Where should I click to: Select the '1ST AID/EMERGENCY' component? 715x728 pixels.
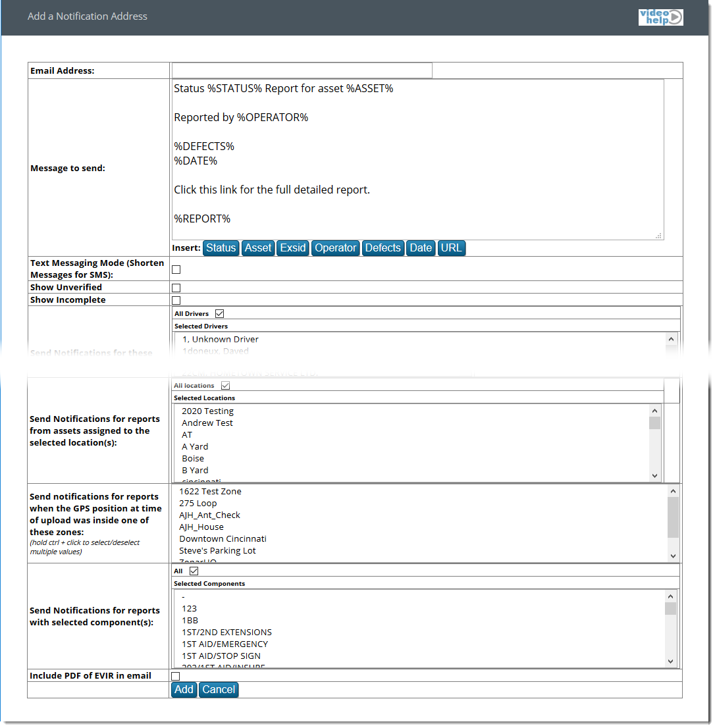tap(225, 644)
